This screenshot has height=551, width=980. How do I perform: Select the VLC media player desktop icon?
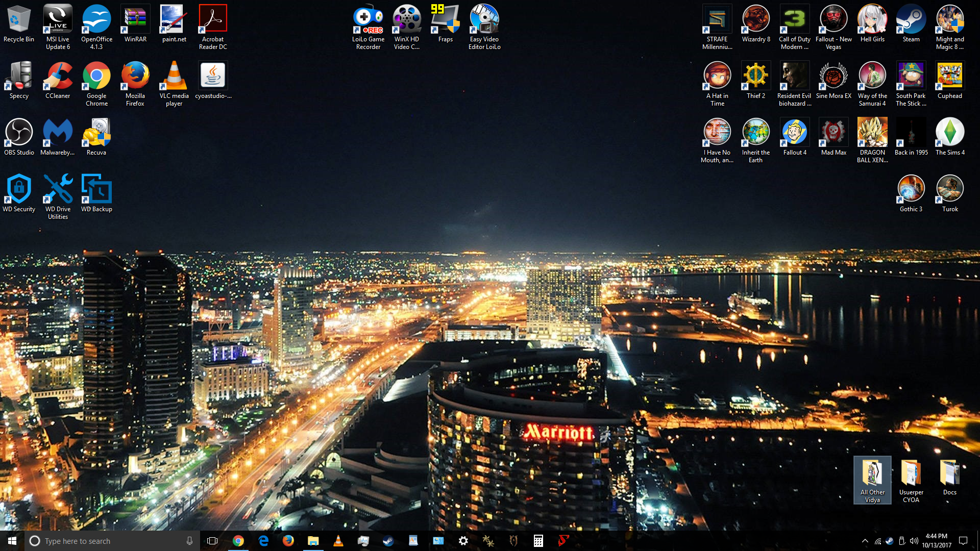(174, 84)
